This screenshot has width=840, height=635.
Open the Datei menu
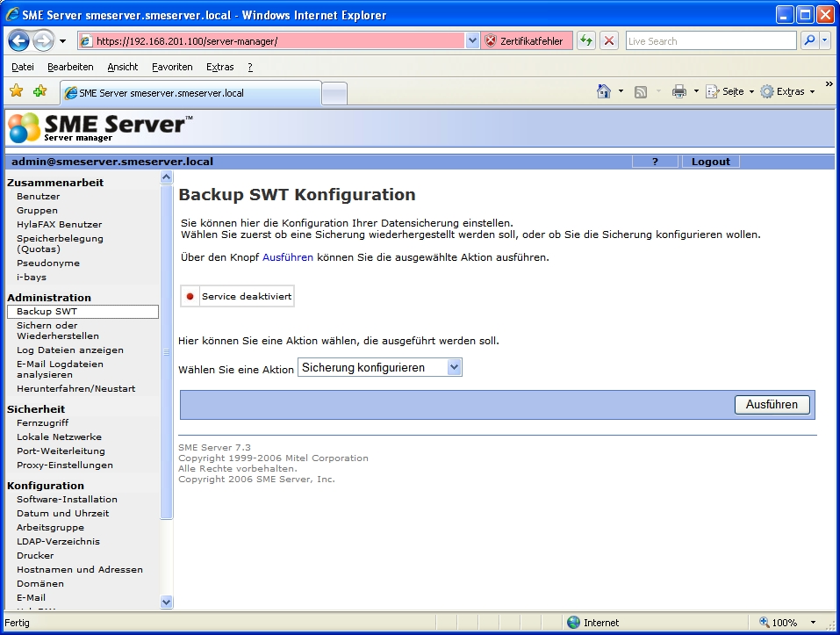23,67
